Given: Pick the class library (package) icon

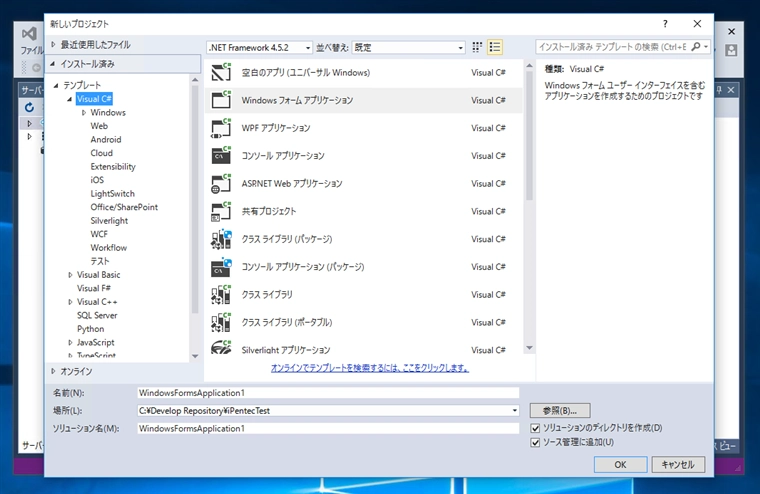Looking at the screenshot, I should pyautogui.click(x=221, y=239).
